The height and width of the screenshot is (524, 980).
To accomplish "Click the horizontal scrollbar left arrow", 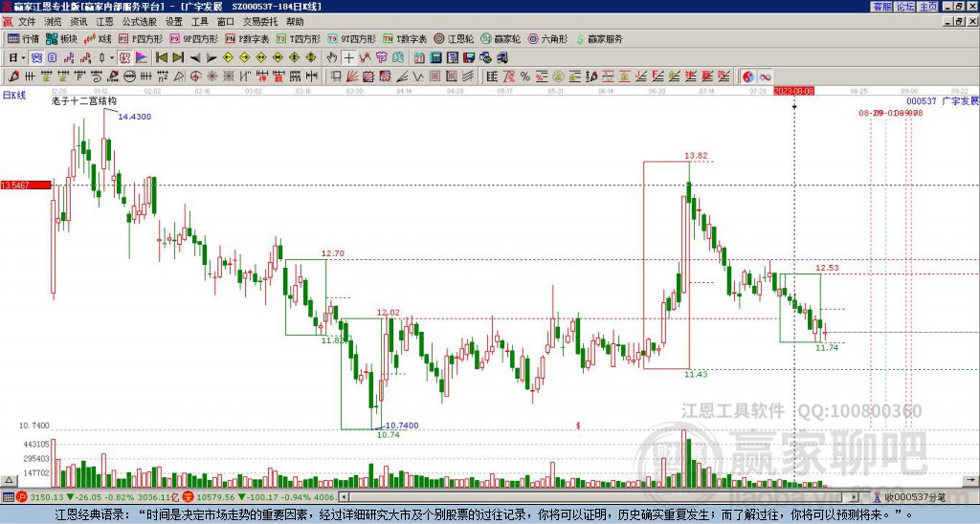I will [x=343, y=497].
